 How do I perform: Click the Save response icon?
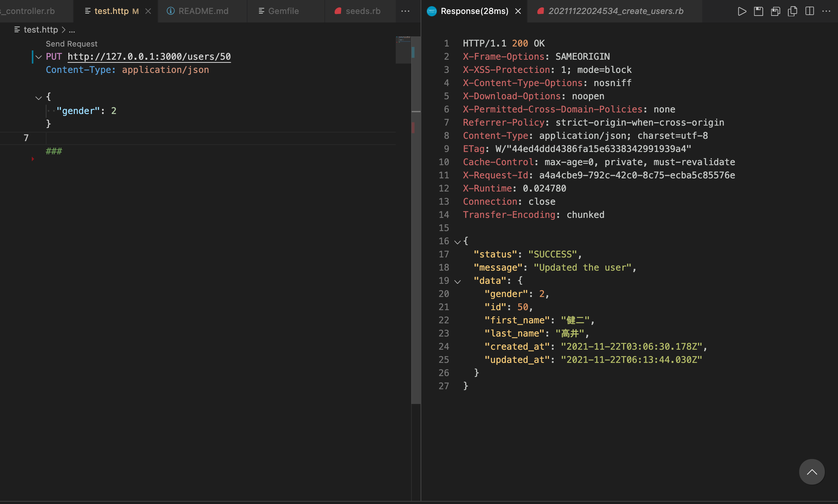pyautogui.click(x=759, y=11)
